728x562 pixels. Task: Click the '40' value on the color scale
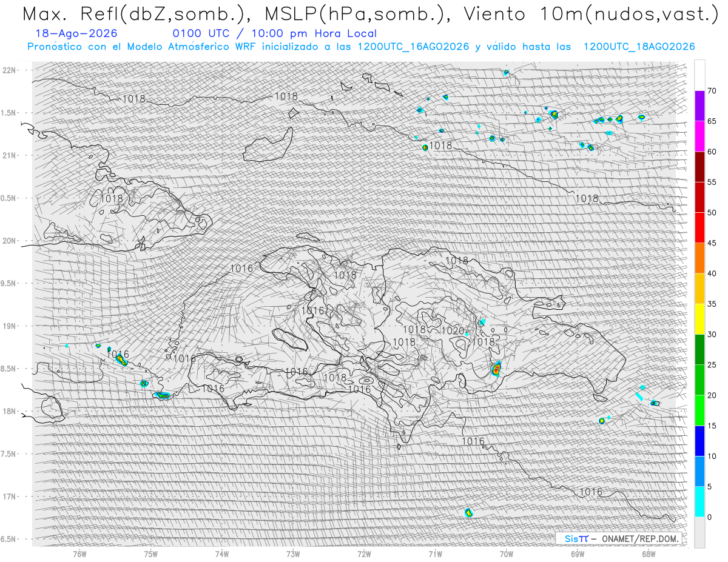tap(712, 273)
